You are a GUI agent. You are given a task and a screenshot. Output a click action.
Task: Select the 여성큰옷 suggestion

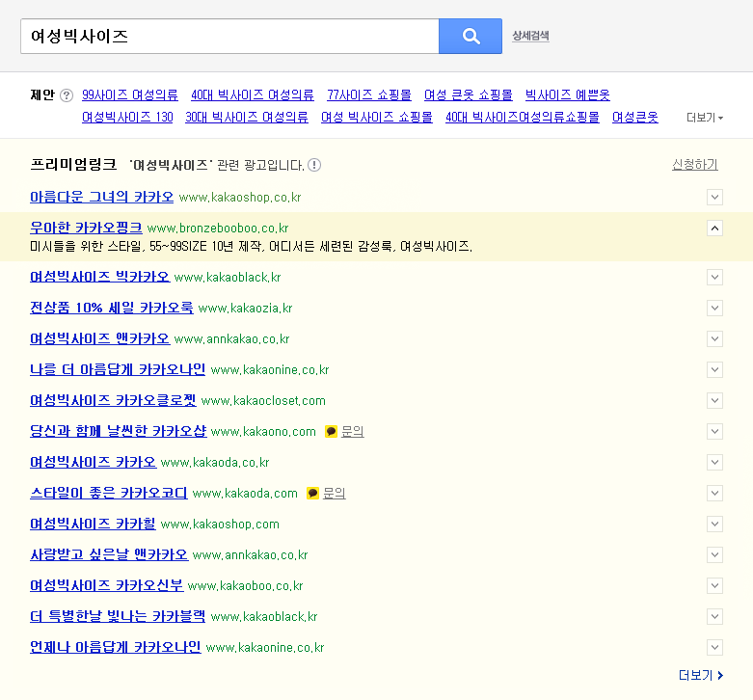(x=634, y=117)
